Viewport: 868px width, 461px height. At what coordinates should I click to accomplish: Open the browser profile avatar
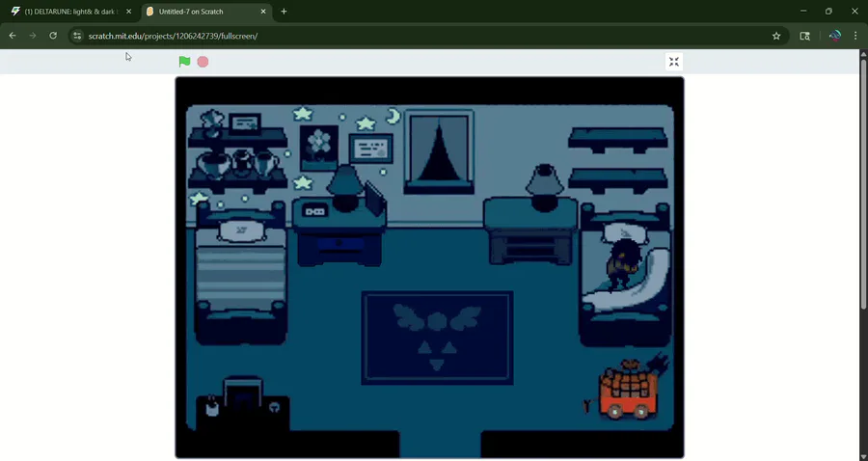click(835, 36)
